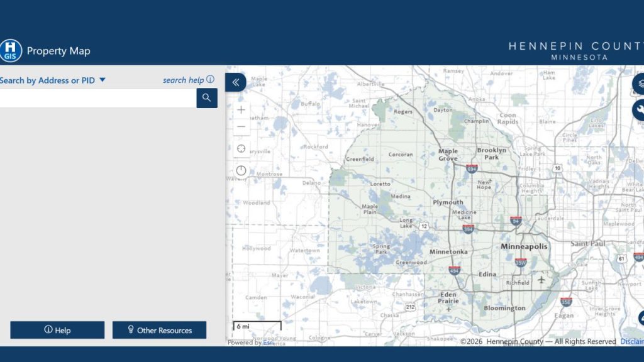Activate the find-my-location crosshair tool
This screenshot has height=362, width=644.
coord(241,148)
